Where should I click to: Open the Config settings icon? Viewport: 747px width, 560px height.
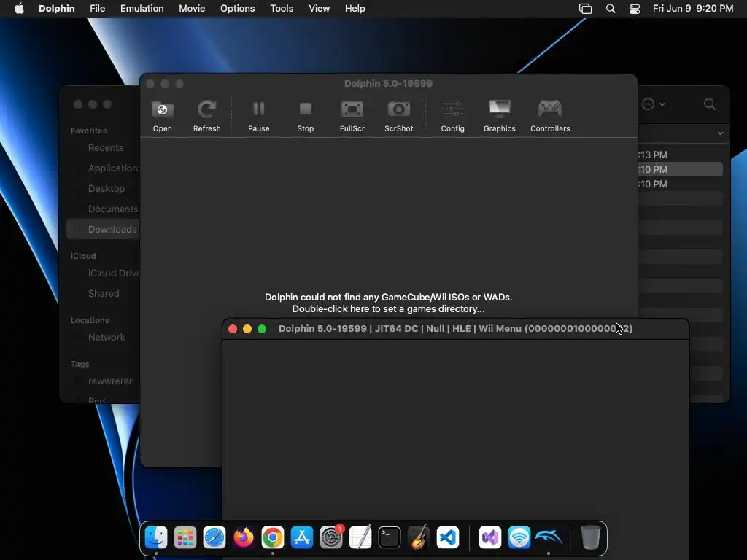(452, 116)
